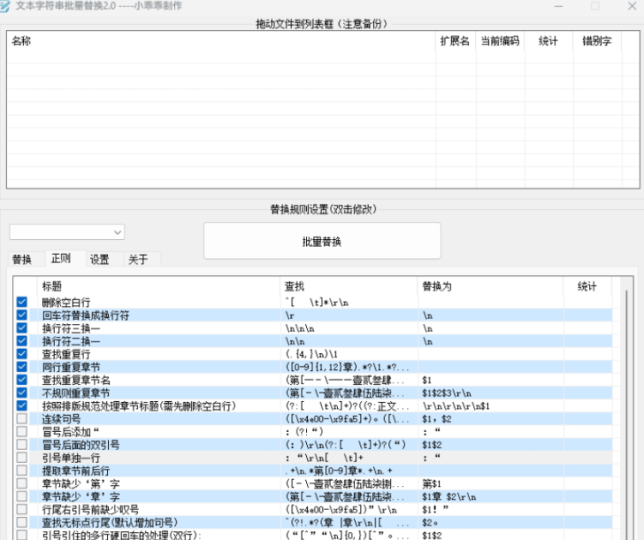Open the 设置 tab

coord(99,260)
